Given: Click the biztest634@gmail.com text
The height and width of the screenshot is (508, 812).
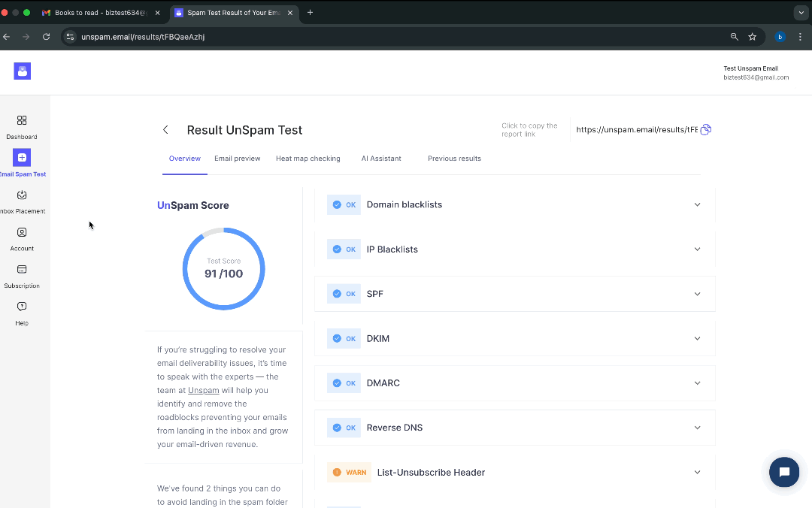Looking at the screenshot, I should (756, 77).
